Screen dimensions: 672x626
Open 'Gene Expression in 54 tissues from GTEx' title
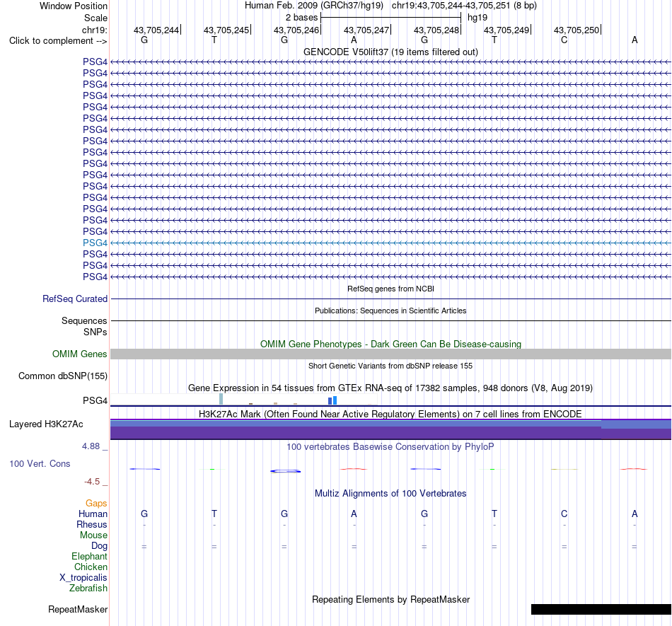click(x=390, y=388)
